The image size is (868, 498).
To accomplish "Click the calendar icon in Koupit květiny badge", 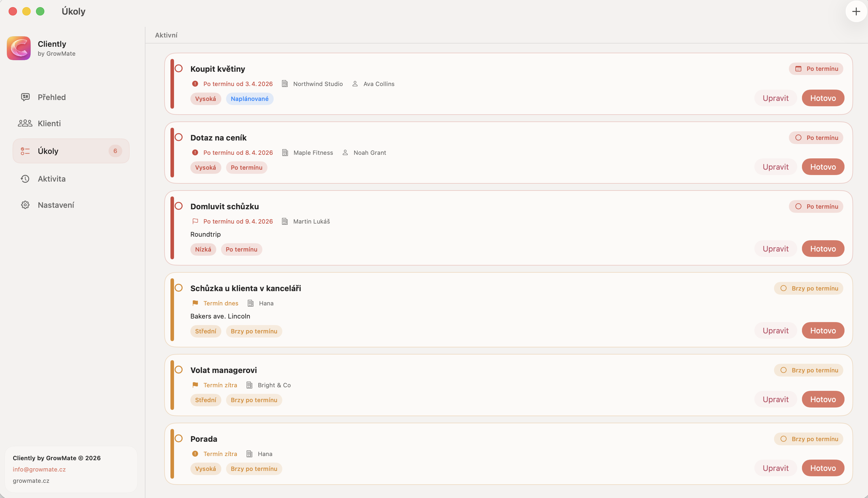I will (798, 69).
